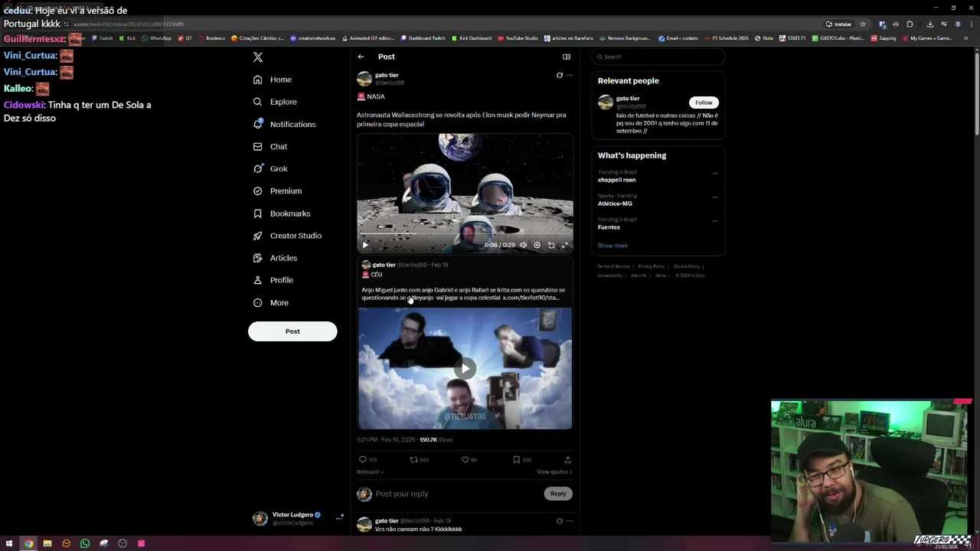Open gato tier profile in Relevant people
Screen dimensions: 980x551
click(x=628, y=99)
